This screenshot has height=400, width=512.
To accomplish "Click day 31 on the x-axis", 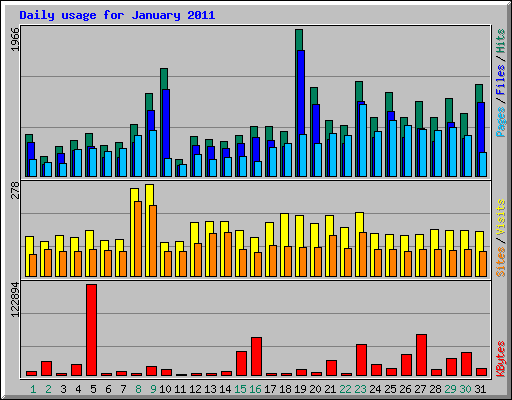I will [480, 389].
